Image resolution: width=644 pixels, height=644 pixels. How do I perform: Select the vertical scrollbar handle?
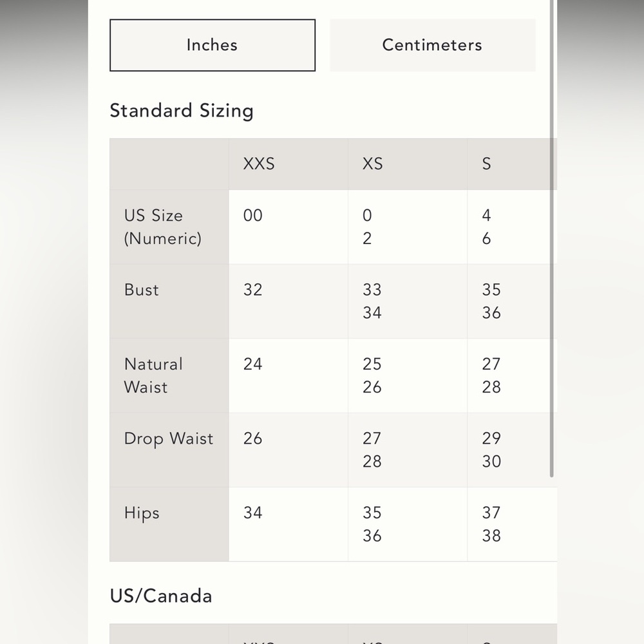point(552,239)
